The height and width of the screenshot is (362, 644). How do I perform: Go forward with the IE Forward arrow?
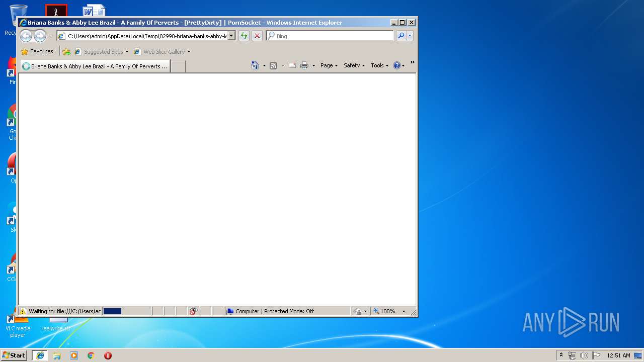point(40,36)
